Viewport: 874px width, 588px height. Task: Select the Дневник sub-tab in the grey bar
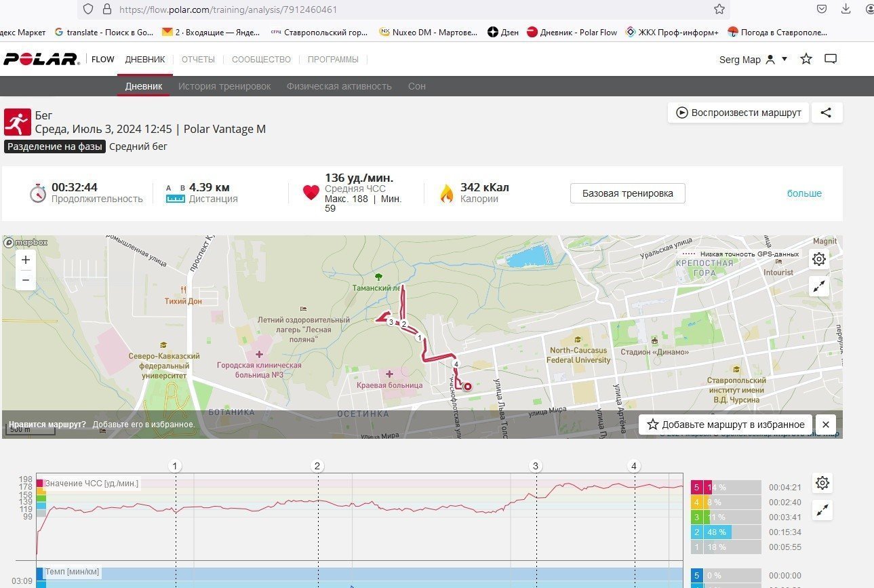144,86
